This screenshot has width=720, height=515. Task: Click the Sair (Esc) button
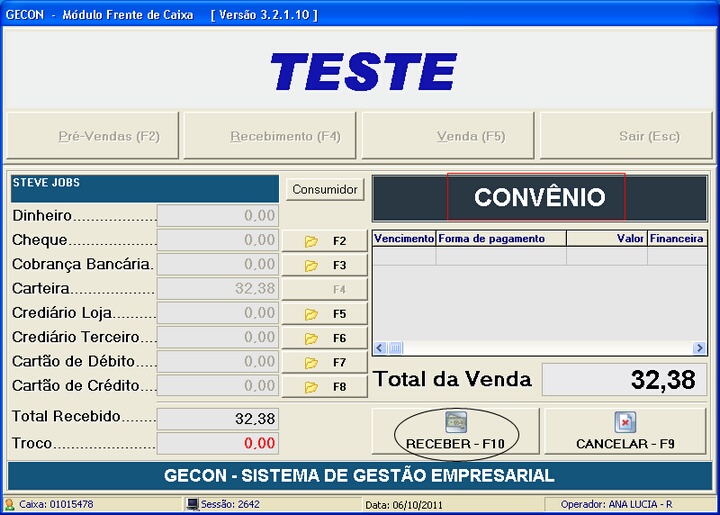click(626, 136)
